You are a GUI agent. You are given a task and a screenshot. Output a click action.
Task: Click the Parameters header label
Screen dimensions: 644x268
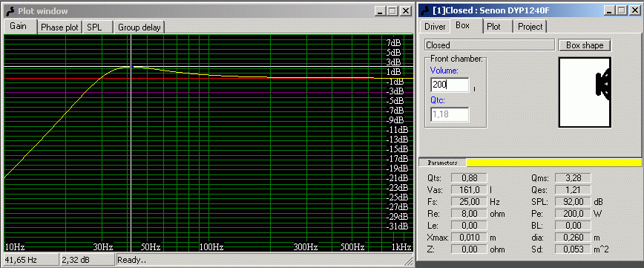[442, 163]
